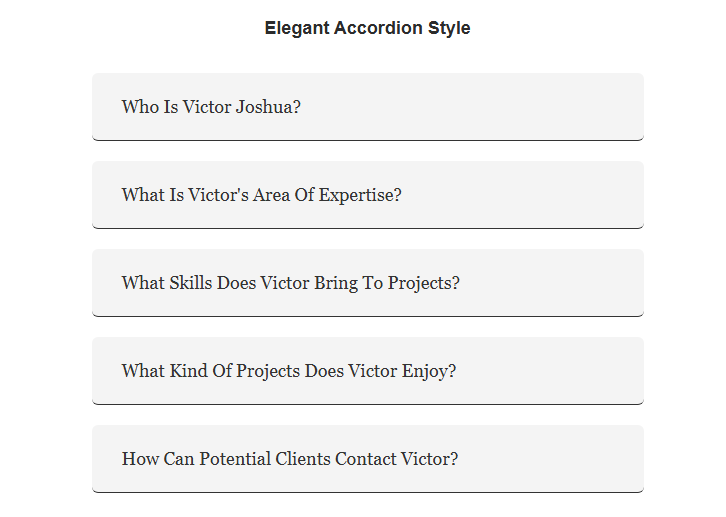726x517 pixels.
Task: Reveal which projects Victor enjoys
Action: (x=368, y=371)
